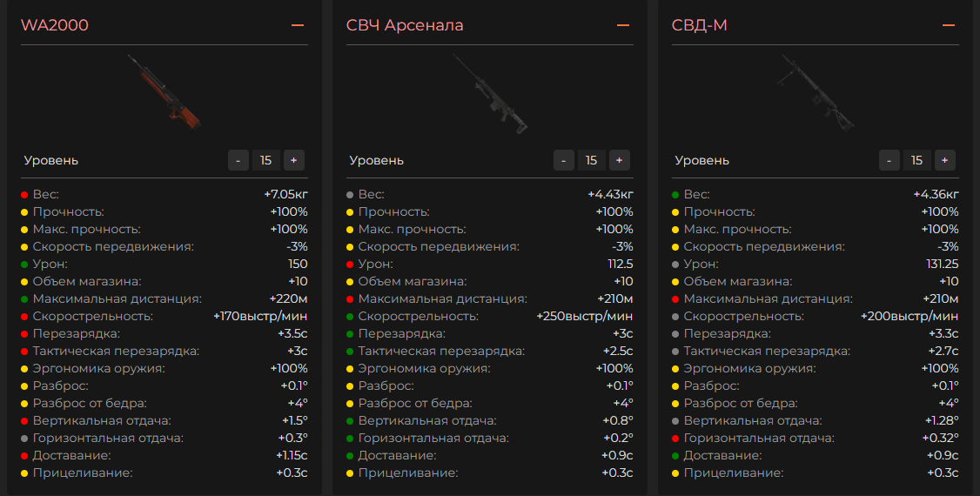Screen dimensions: 980x496
Task: Select WA2000 max distance +220м
Action: [x=289, y=298]
